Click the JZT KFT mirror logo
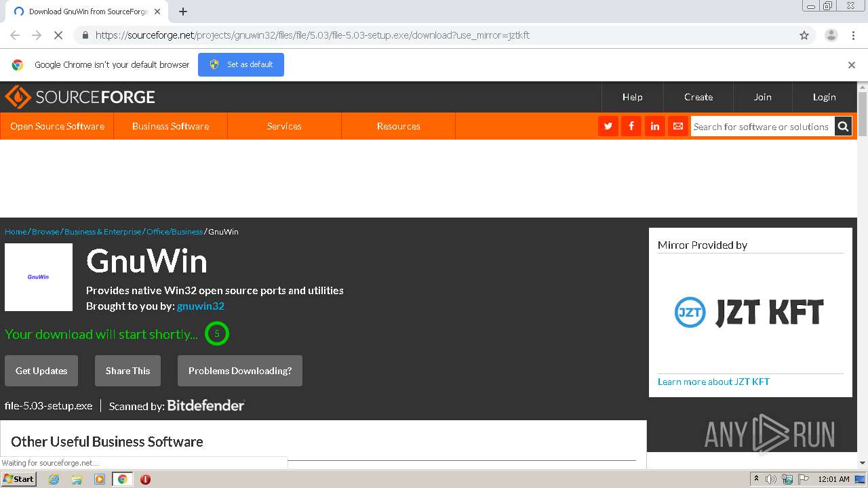Screen dimensions: 868x488 tap(749, 313)
